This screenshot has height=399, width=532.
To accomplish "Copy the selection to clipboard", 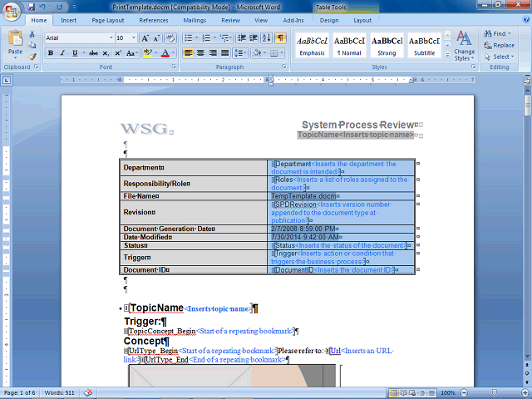I will [x=32, y=45].
